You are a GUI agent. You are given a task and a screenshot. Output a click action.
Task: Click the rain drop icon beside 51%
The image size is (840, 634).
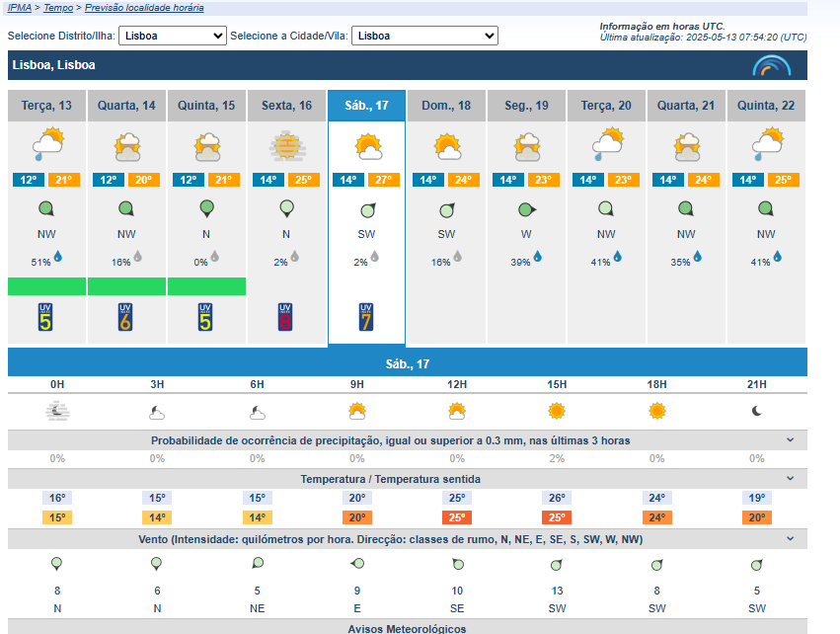(58, 257)
